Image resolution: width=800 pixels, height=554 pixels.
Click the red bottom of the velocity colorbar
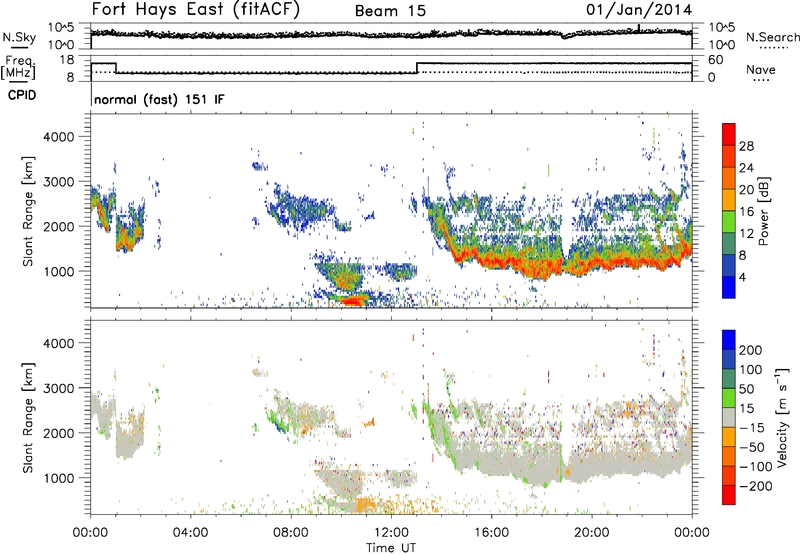tap(729, 495)
